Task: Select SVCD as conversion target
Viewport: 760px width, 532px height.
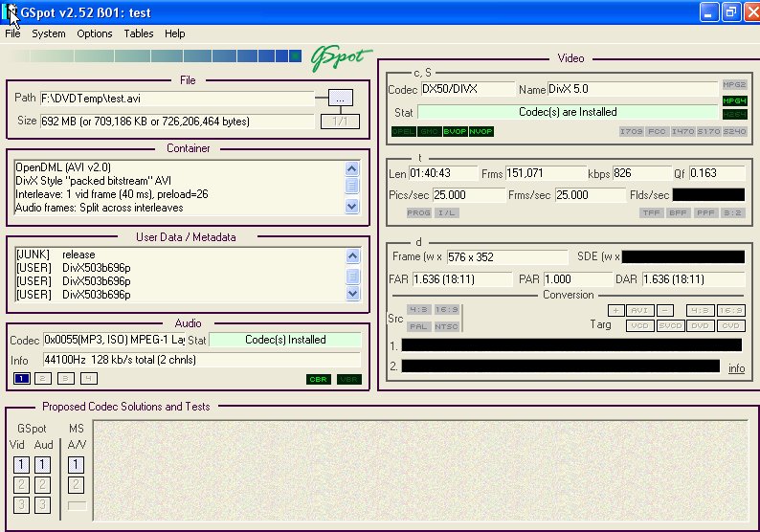Action: pyautogui.click(x=670, y=325)
